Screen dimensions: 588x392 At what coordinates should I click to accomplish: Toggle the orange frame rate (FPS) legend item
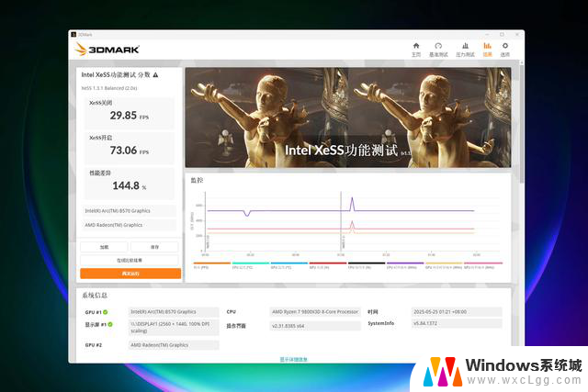pyautogui.click(x=212, y=265)
